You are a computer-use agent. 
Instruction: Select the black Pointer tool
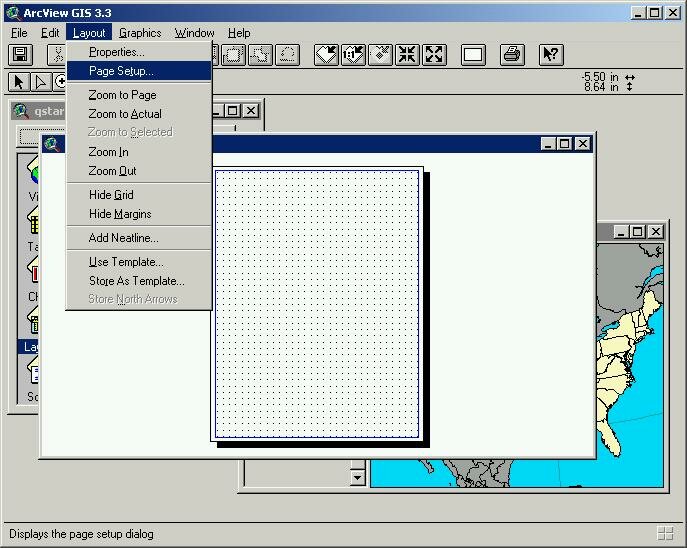tap(19, 82)
